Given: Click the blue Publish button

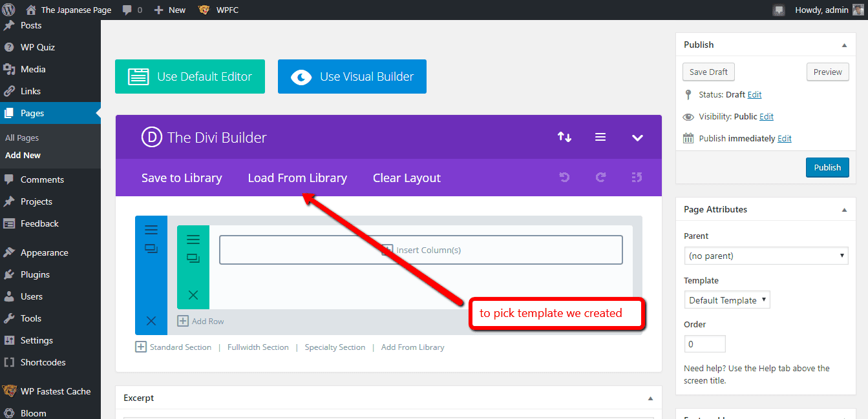Looking at the screenshot, I should [827, 167].
